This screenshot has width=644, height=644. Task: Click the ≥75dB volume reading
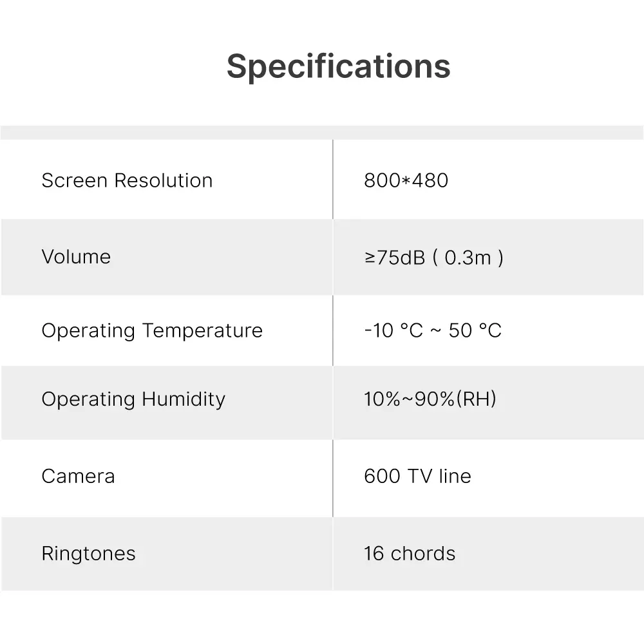[x=394, y=258]
